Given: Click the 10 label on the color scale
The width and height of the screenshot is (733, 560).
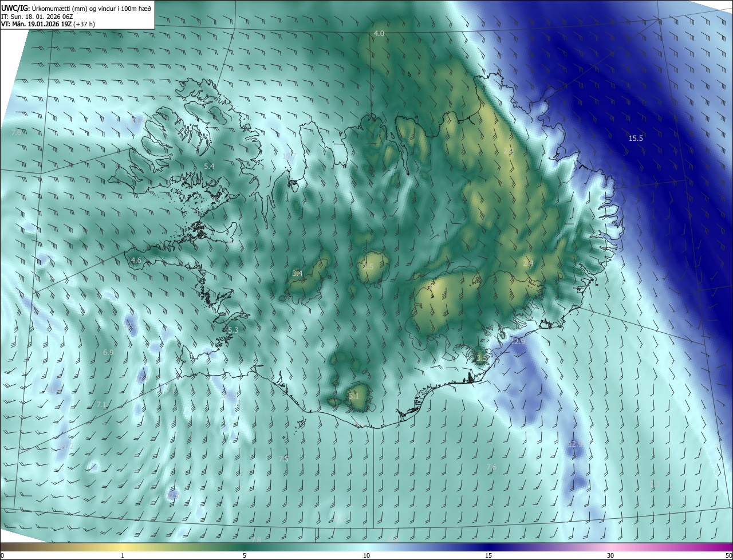Looking at the screenshot, I should [366, 555].
